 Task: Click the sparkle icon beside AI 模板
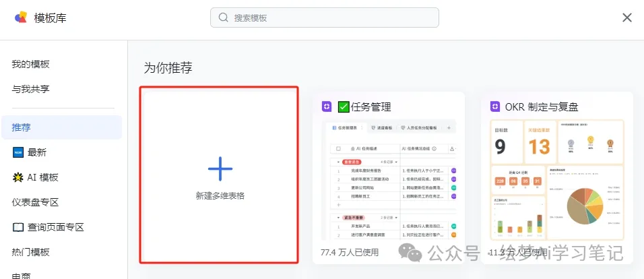point(18,177)
